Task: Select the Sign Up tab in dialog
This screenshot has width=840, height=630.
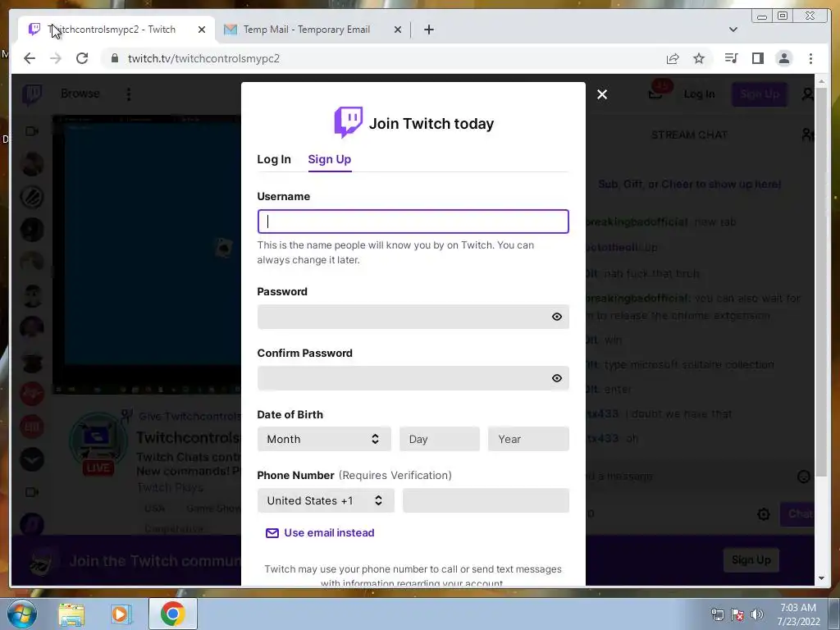Action: (330, 159)
